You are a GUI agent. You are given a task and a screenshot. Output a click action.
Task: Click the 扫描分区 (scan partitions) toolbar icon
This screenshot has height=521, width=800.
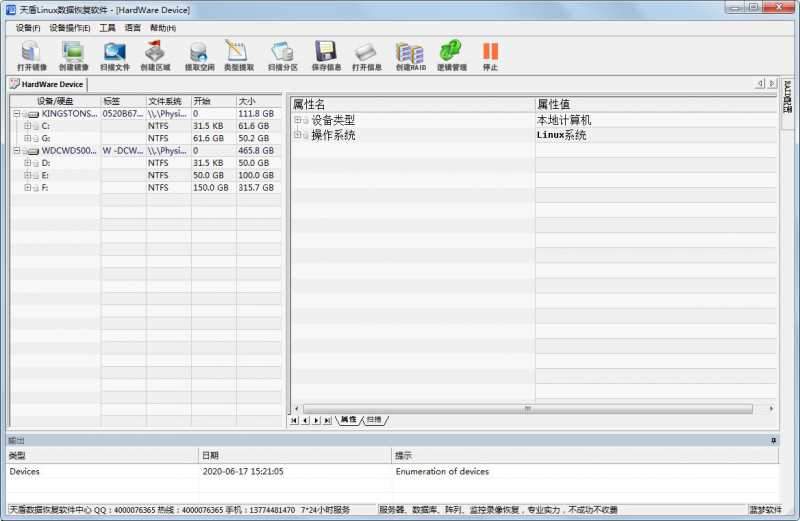283,56
